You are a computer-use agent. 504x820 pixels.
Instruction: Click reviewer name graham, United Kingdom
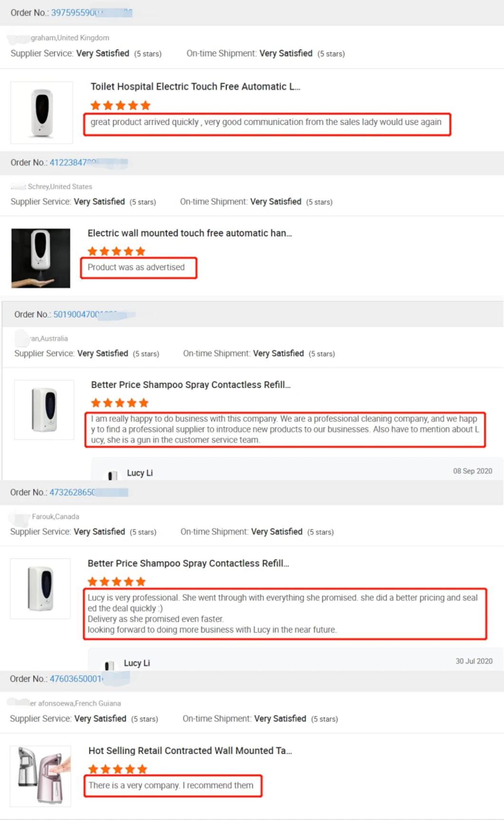click(70, 38)
